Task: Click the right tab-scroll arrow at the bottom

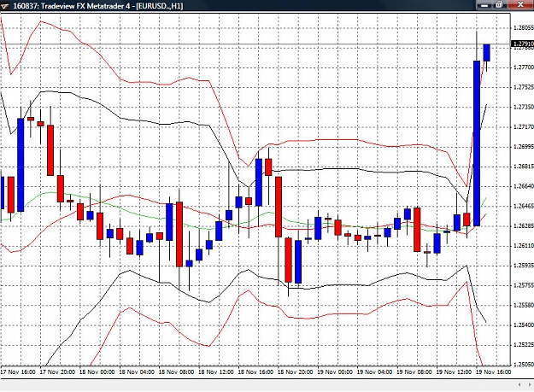Action: [x=530, y=384]
